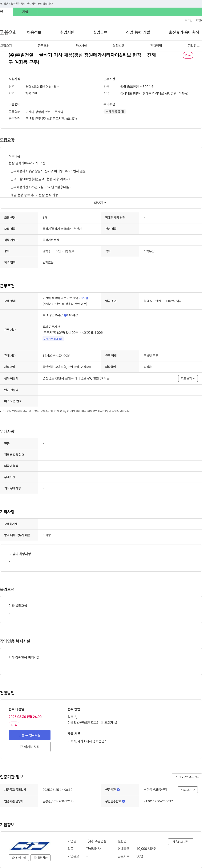202x868 pixels.
Task: Click the help icon next to 인증기관
Action: click(118, 790)
